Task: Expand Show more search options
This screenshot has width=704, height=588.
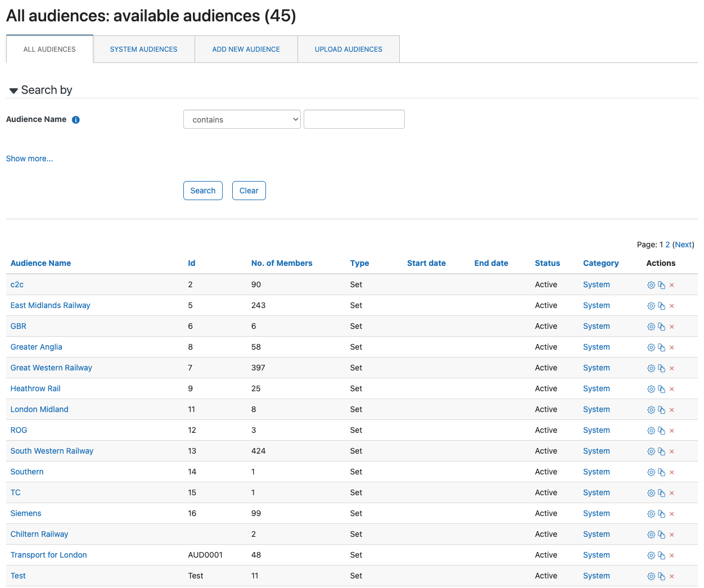Action: coord(29,159)
